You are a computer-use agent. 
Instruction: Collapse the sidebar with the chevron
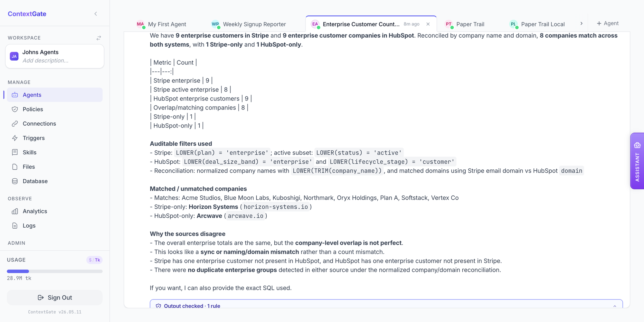click(x=96, y=14)
